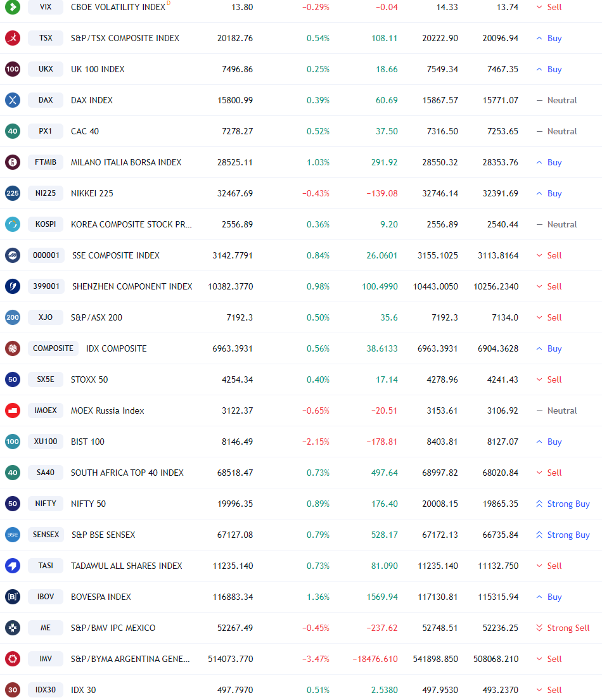Click the Neutral rating for DAX

[556, 100]
